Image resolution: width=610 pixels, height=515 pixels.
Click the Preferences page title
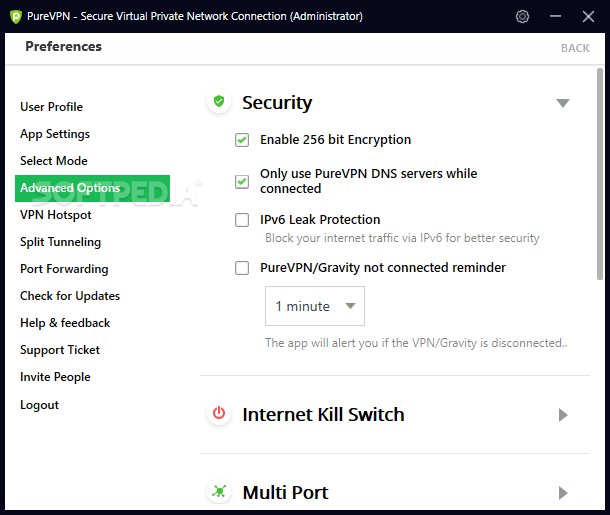click(63, 46)
